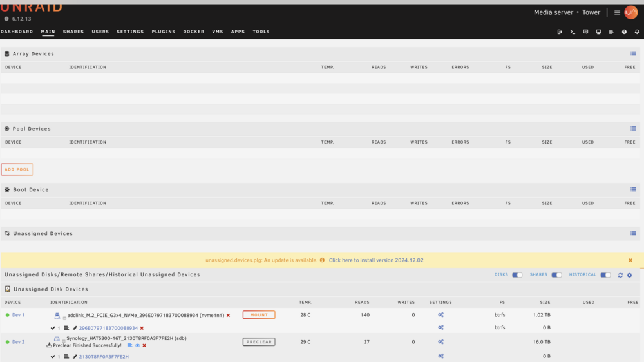Click the Media server Tower title

coord(567,12)
